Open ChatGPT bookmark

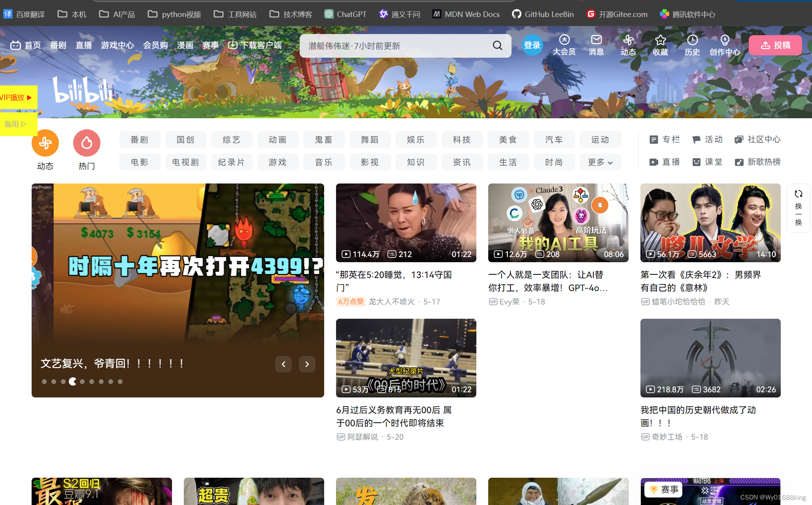pyautogui.click(x=346, y=14)
